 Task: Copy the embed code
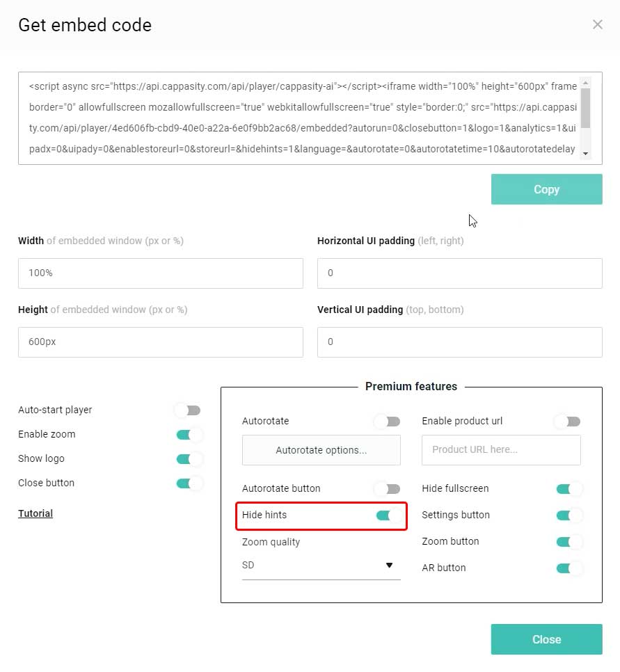pos(546,189)
